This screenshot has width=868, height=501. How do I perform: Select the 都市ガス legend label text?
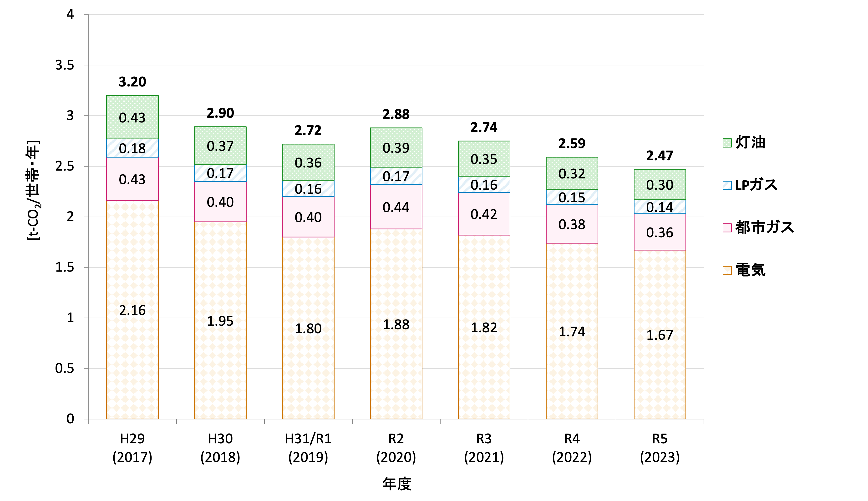tap(764, 228)
